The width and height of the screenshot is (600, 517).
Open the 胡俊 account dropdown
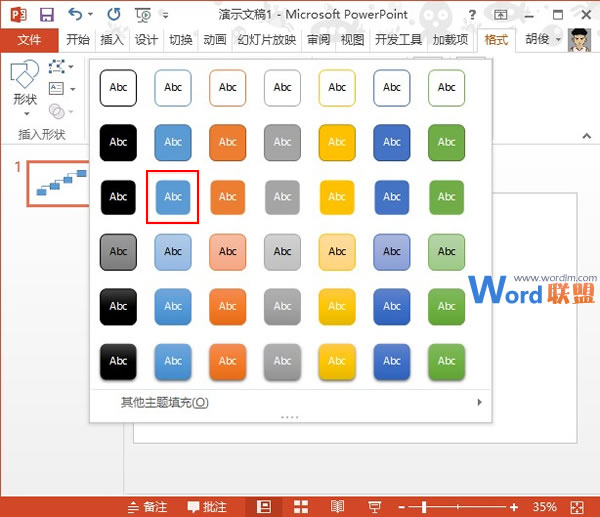[x=543, y=39]
